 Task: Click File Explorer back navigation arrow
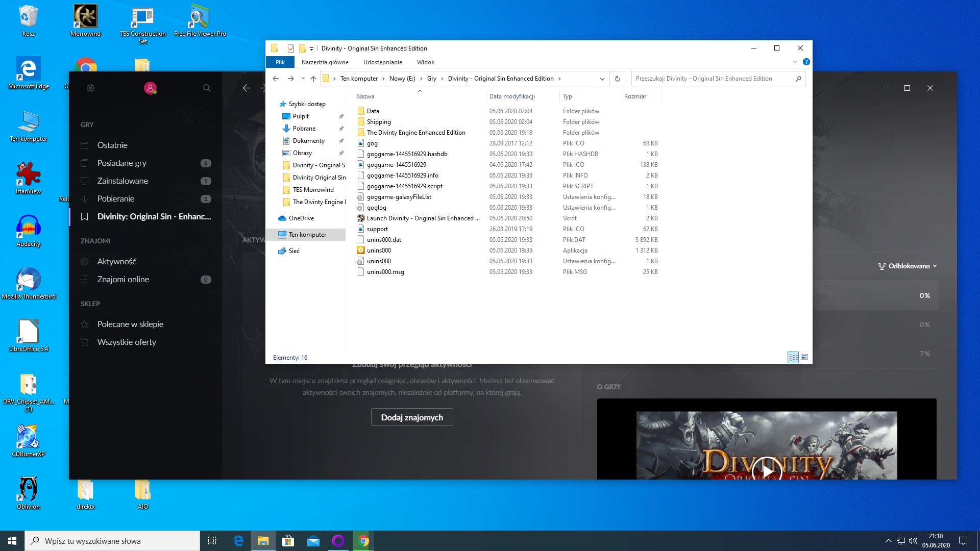[x=276, y=79]
